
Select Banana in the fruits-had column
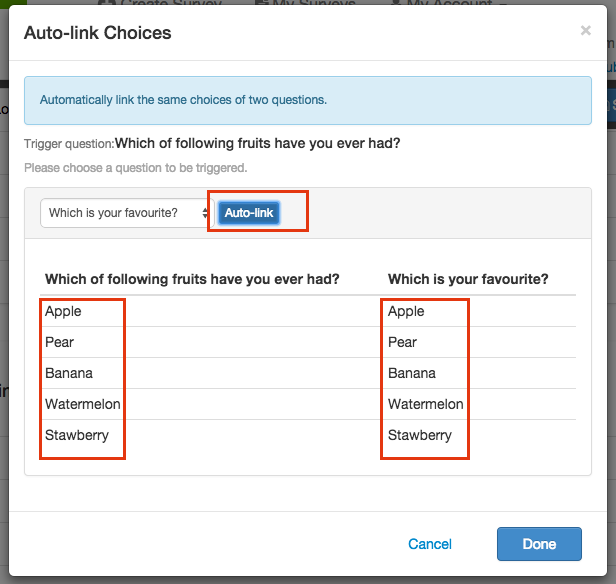pos(69,373)
